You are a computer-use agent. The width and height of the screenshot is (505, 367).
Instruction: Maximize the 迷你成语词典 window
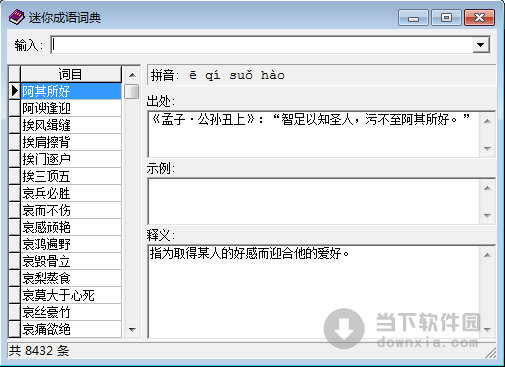point(446,17)
